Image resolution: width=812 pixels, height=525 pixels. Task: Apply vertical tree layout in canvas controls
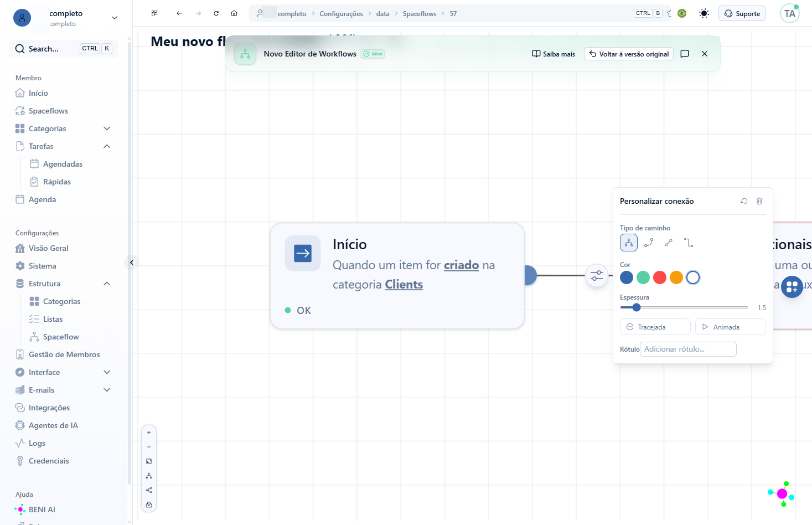tap(149, 476)
